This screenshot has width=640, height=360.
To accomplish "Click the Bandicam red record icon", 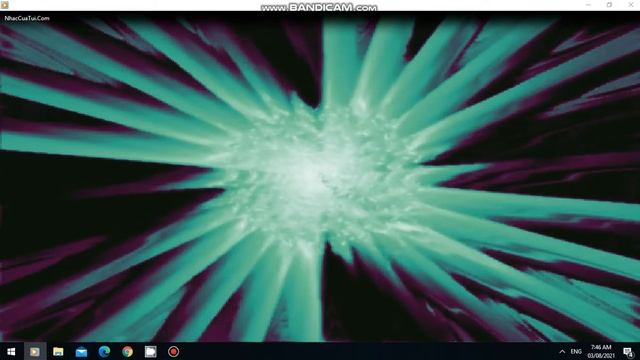I will point(173,351).
